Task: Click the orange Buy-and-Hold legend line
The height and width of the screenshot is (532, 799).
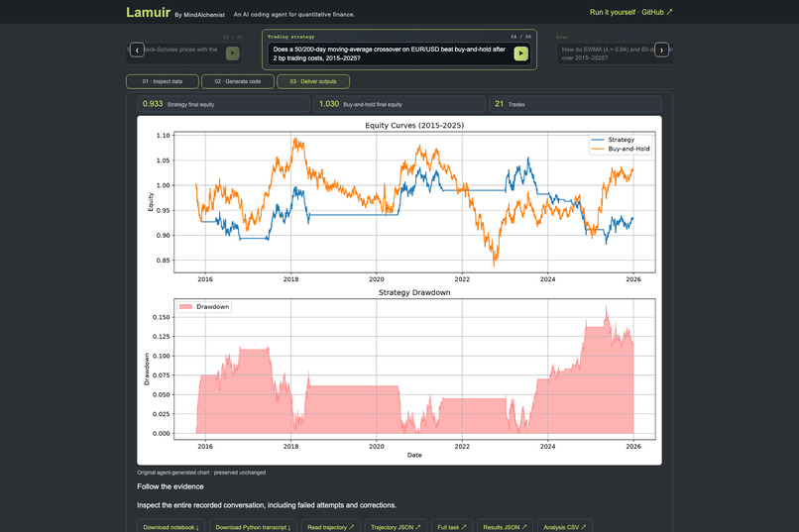Action: pos(597,149)
